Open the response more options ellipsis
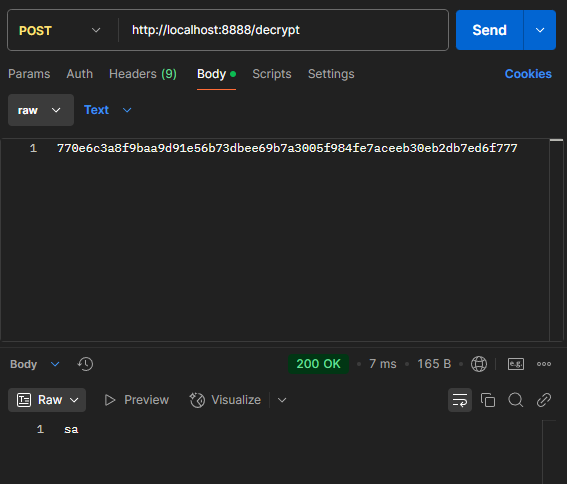567x484 pixels. point(544,364)
